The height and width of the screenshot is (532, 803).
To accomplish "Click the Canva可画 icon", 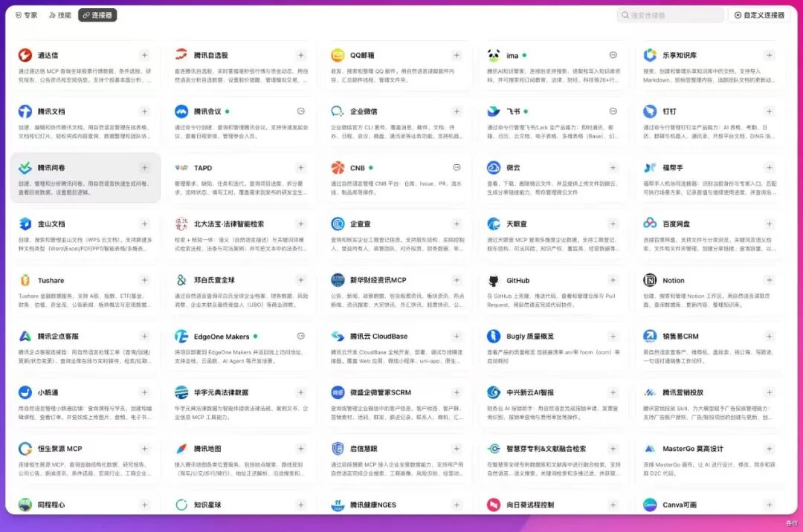I will pyautogui.click(x=650, y=505).
